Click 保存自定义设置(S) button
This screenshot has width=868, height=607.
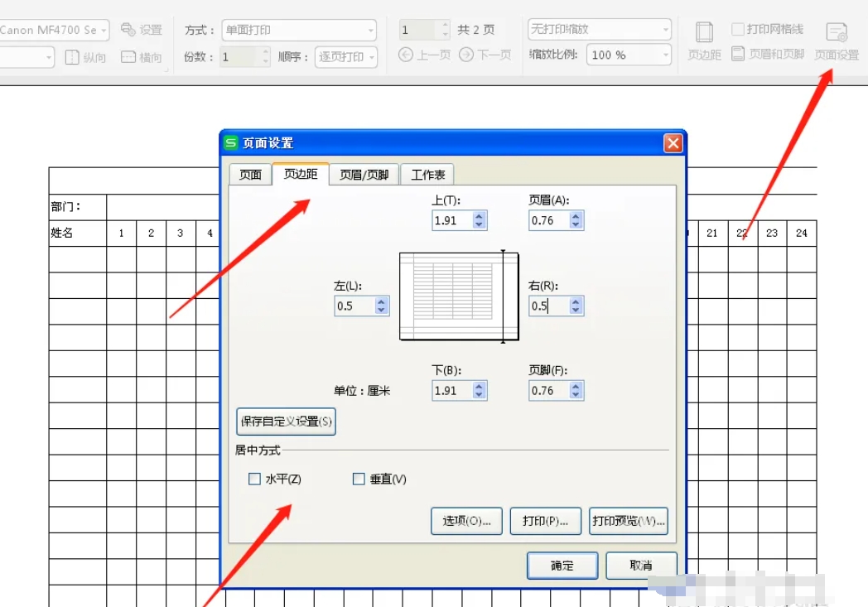(285, 422)
